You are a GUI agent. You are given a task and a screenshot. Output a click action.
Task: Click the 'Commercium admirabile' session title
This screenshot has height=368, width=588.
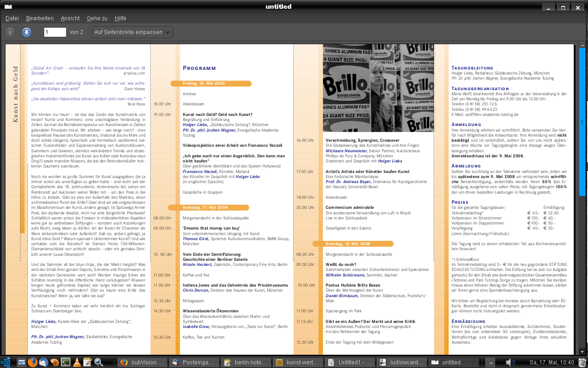350,207
